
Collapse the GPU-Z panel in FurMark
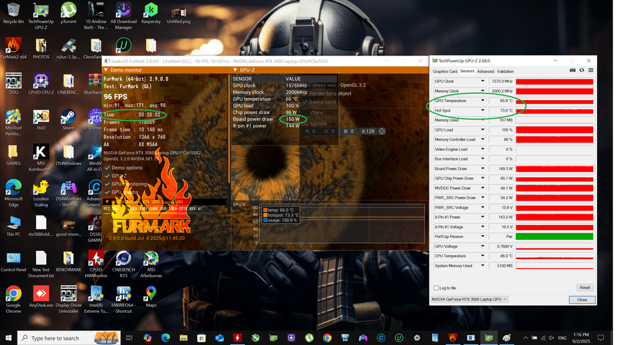235,70
